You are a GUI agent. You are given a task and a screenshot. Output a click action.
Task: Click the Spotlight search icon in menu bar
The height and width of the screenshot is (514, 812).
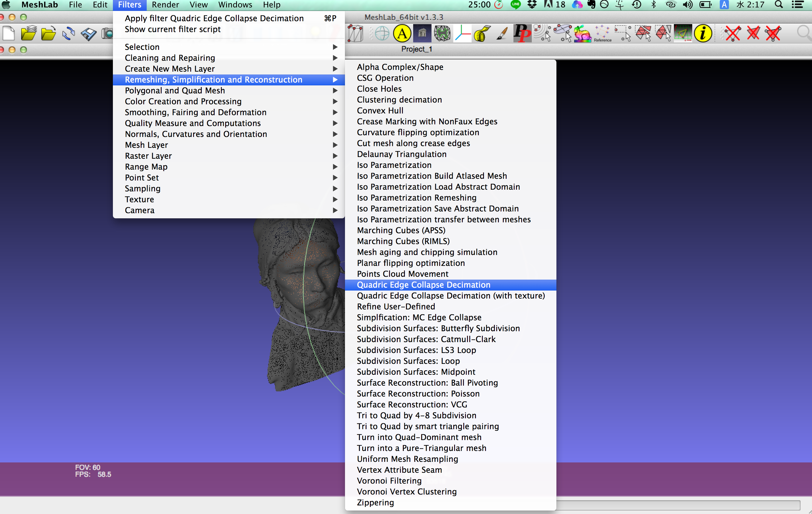point(779,5)
